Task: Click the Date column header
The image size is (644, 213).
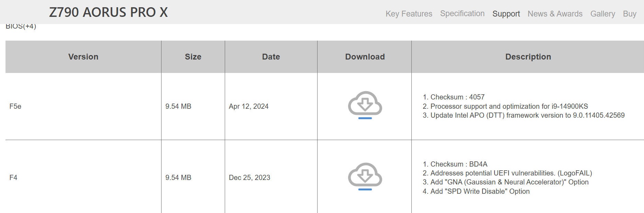Action: coord(271,57)
